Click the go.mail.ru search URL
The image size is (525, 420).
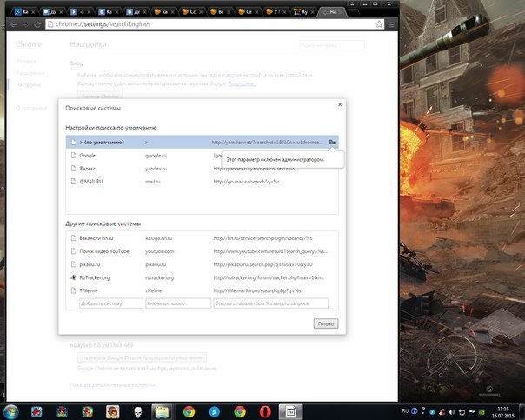pos(247,182)
